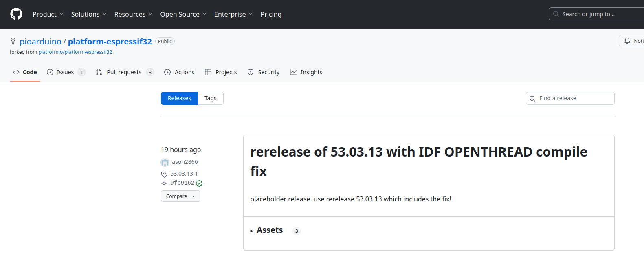This screenshot has height=256, width=644.
Task: Expand the Enterprise menu
Action: pyautogui.click(x=233, y=14)
